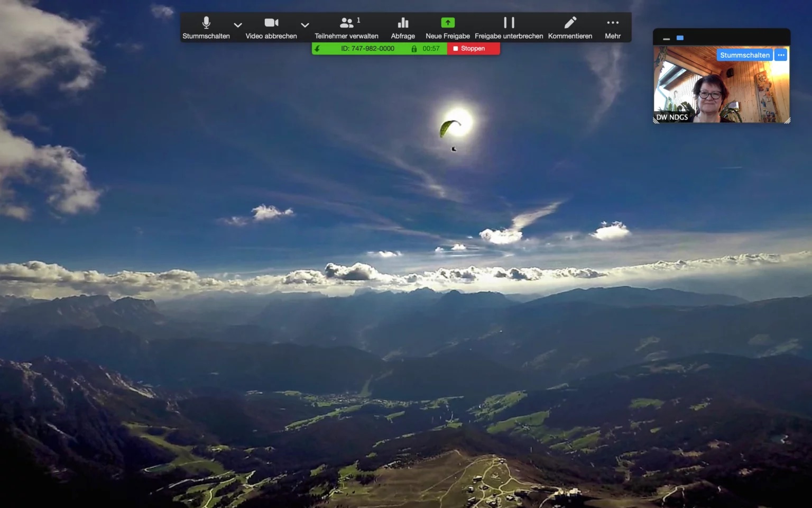Mute the microphone via Stummschalten icon
The image size is (812, 508).
pos(206,23)
